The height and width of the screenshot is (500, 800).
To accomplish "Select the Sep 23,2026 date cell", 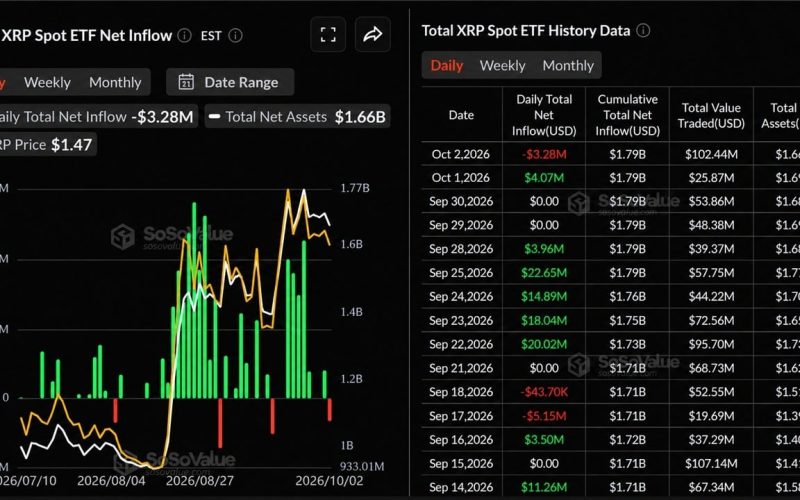I will pyautogui.click(x=461, y=320).
